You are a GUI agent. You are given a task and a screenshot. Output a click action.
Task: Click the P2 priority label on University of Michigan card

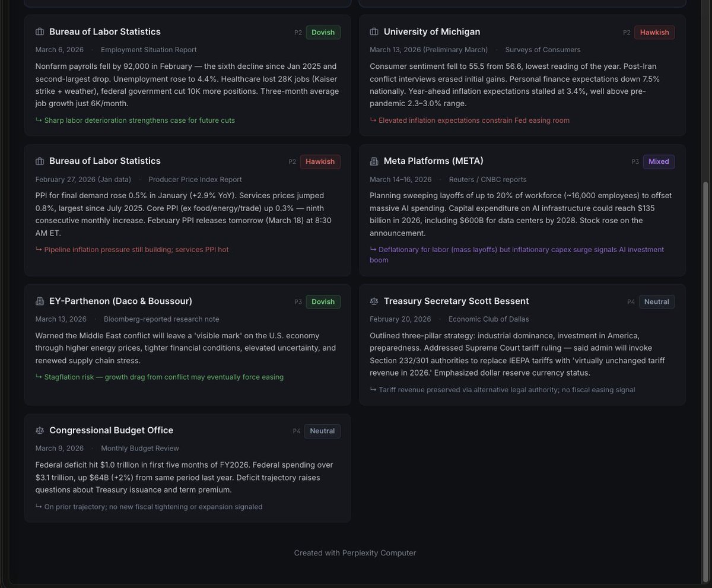pos(627,33)
